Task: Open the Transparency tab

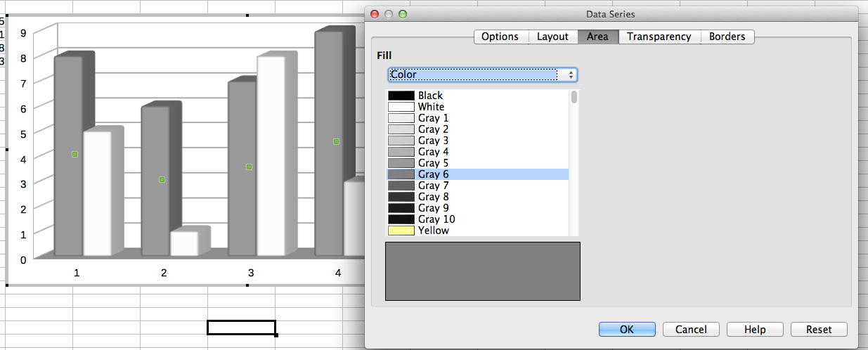Action: point(659,37)
